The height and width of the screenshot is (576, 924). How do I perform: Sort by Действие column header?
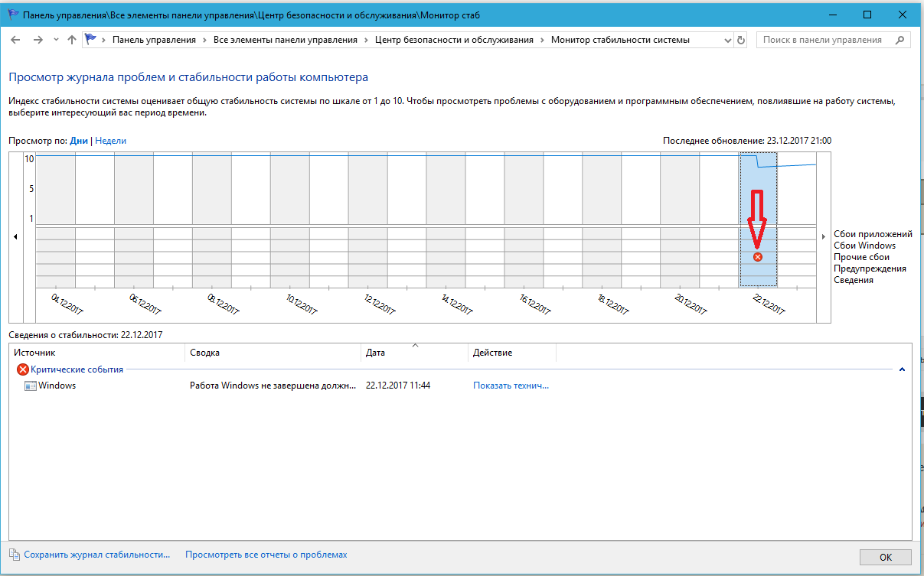[x=512, y=353]
